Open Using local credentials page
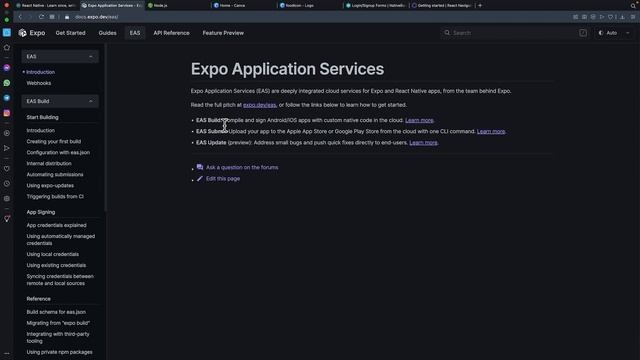Screen dimensions: 640x360 53,254
